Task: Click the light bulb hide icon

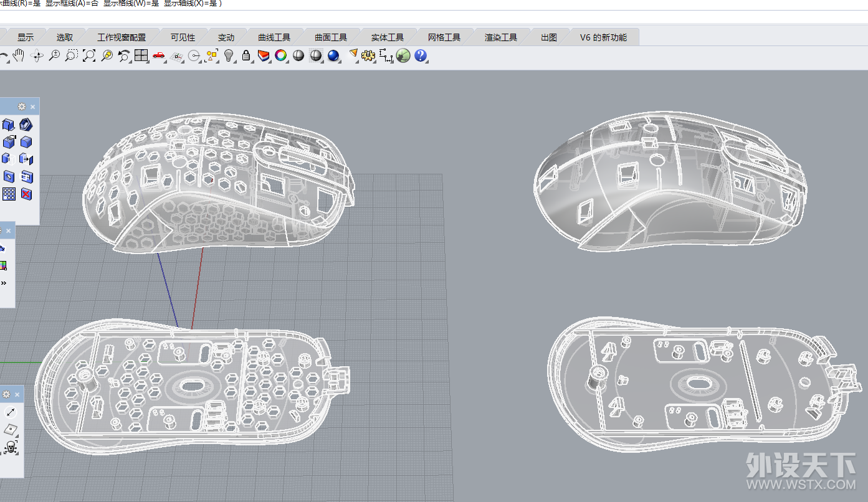Action: 229,56
